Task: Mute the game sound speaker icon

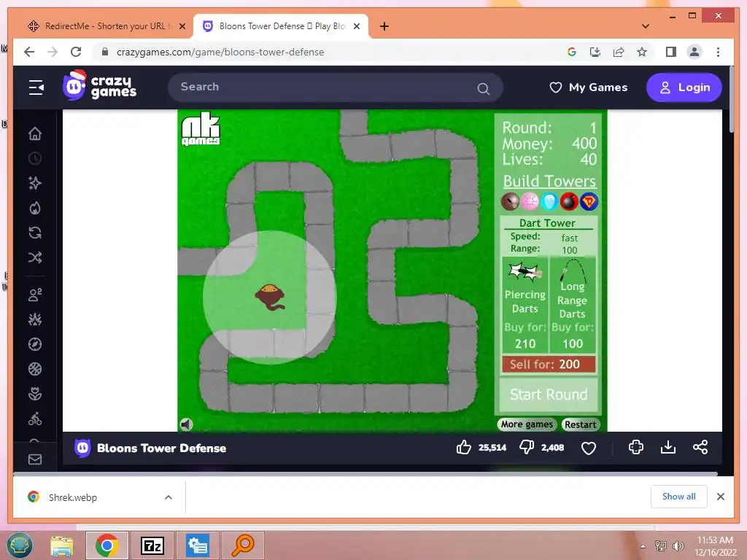Action: 187,424
